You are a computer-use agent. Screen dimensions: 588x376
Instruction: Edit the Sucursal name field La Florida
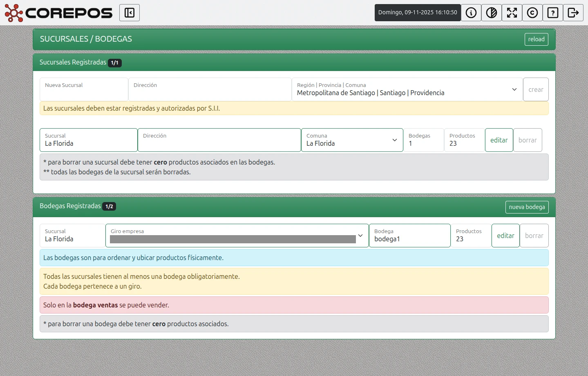[89, 140]
